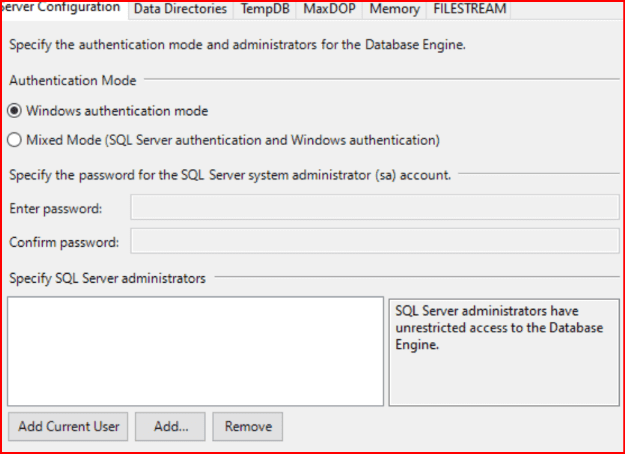This screenshot has height=454, width=625.
Task: Click inside the SQL Server administrators list
Action: point(195,350)
